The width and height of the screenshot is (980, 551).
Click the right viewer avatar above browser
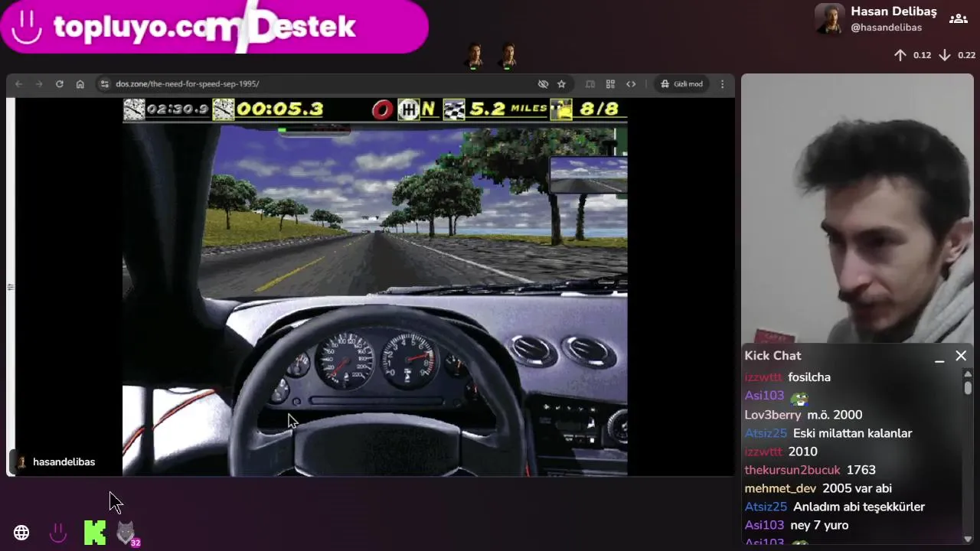[x=508, y=55]
